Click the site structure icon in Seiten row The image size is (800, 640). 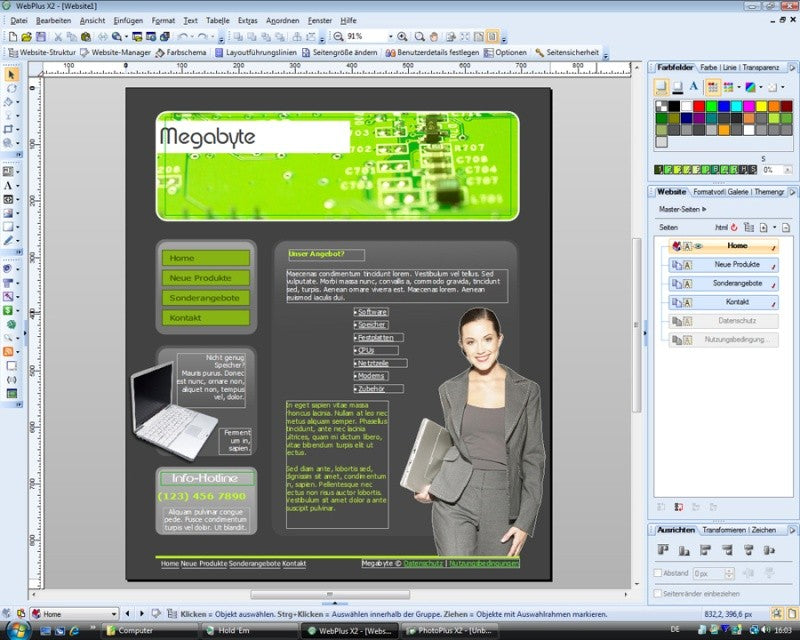click(748, 228)
